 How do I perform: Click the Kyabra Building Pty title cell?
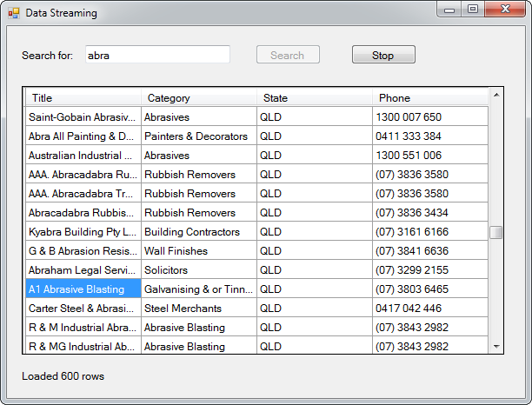click(83, 232)
